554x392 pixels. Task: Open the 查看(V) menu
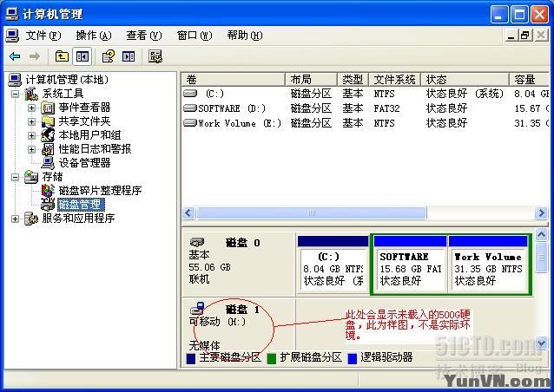coord(144,36)
